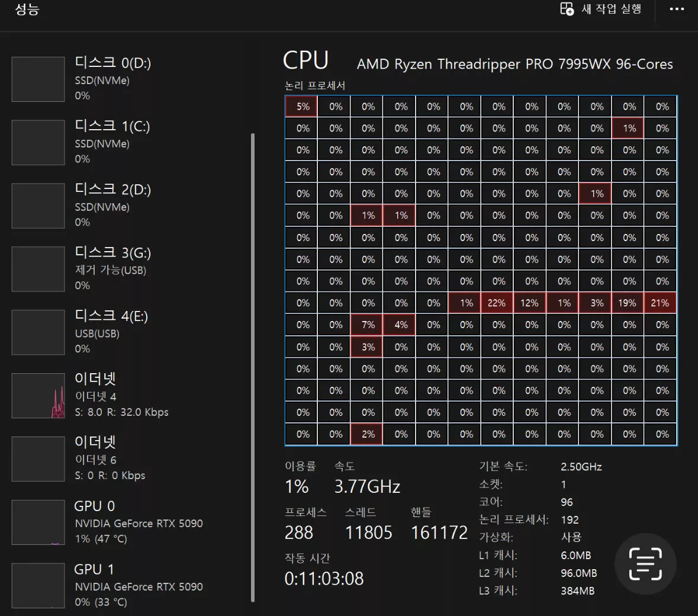698x616 pixels.
Task: Click the 새 작업 실행 button label
Action: pyautogui.click(x=611, y=9)
